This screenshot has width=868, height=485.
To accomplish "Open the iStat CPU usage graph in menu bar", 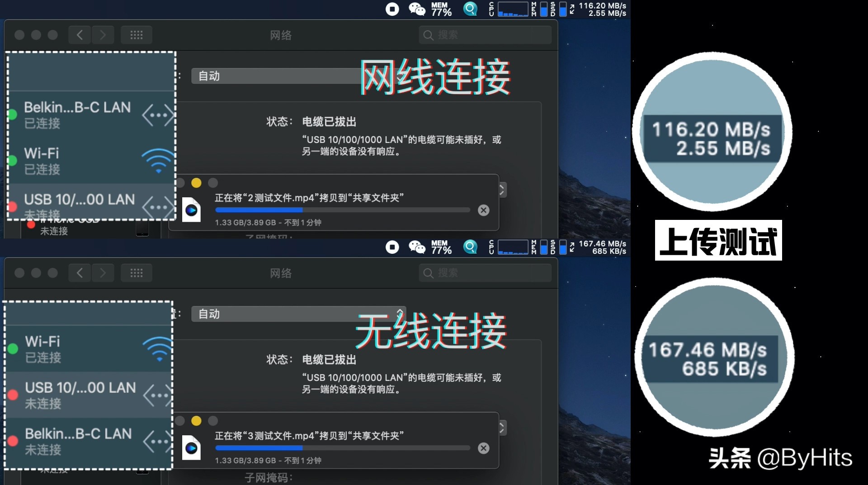I will tap(512, 9).
